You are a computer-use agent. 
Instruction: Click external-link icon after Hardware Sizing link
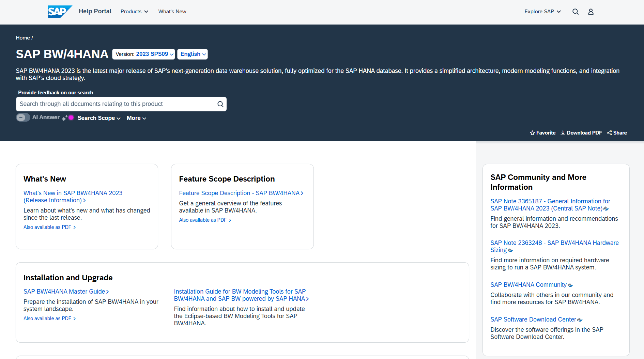[x=510, y=250]
